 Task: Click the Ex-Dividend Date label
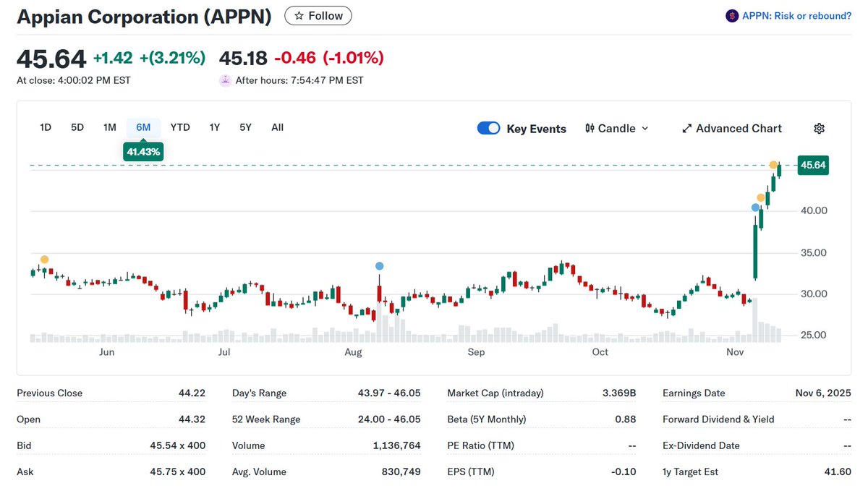coord(701,445)
